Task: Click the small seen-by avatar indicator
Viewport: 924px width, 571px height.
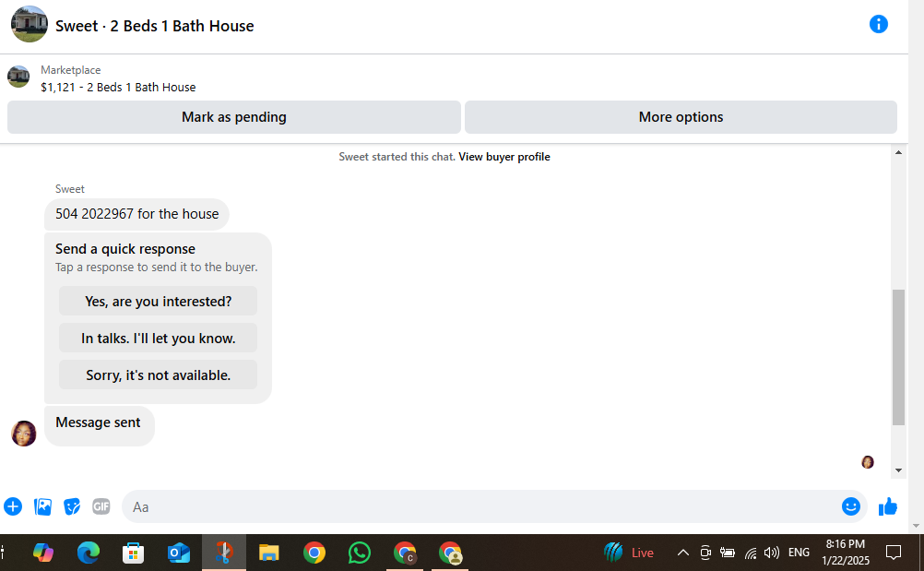Action: (x=868, y=462)
